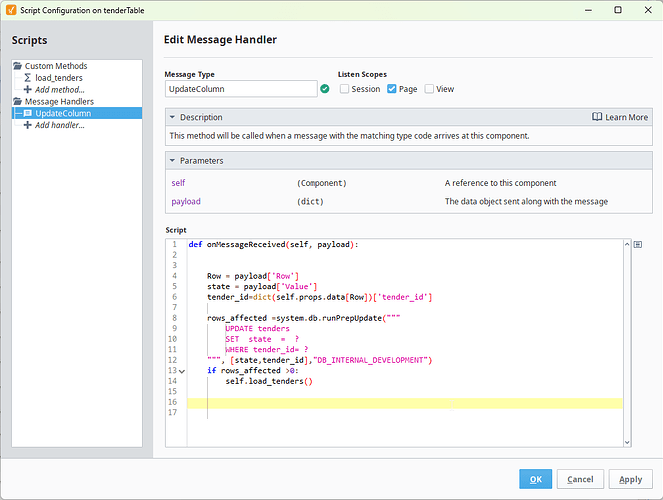The height and width of the screenshot is (500, 663).
Task: Select the load_tenders custom method
Action: pos(59,78)
